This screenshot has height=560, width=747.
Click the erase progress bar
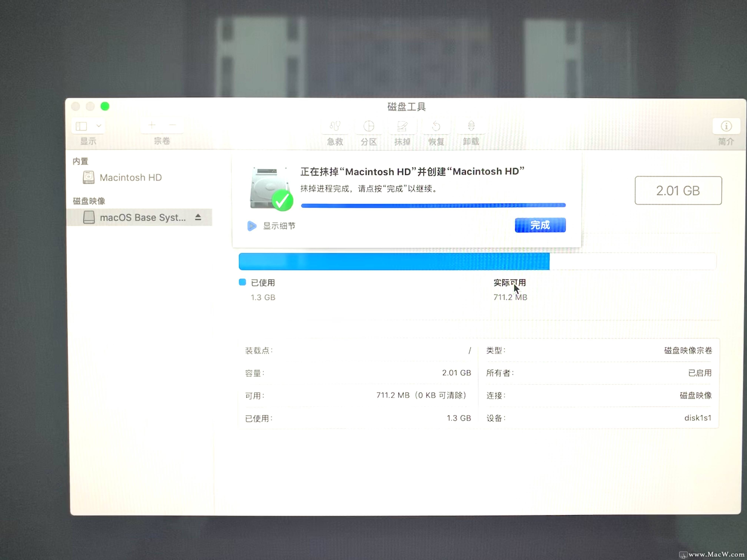click(433, 205)
